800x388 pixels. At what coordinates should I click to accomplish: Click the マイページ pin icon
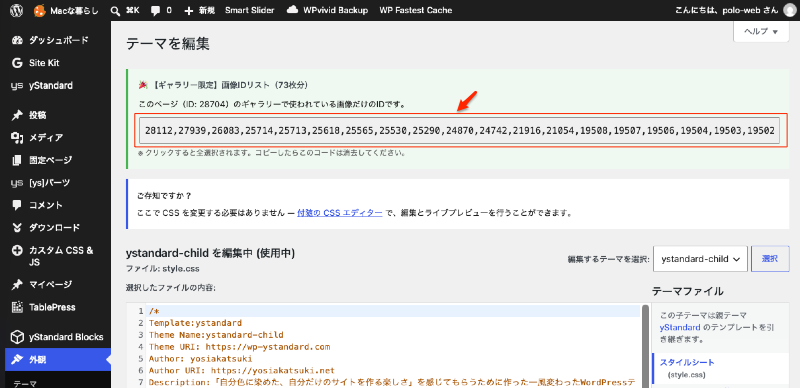point(17,284)
